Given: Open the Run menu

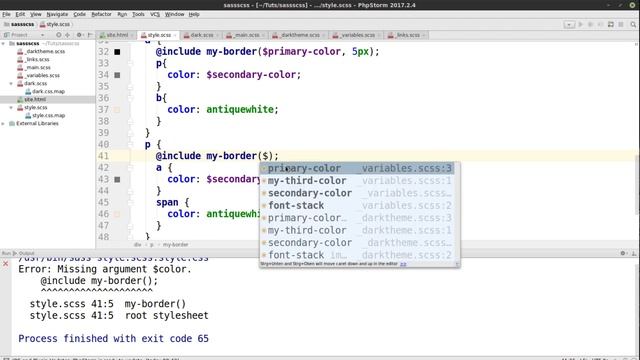Looking at the screenshot, I should coord(122,14).
